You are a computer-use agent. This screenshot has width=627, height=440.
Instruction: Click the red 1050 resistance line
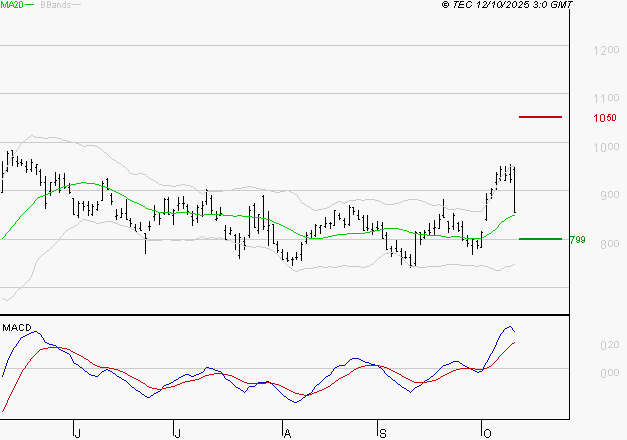coord(540,117)
